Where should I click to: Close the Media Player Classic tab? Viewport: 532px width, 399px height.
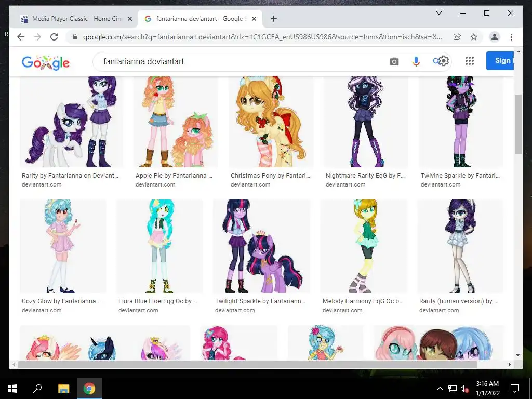[129, 19]
